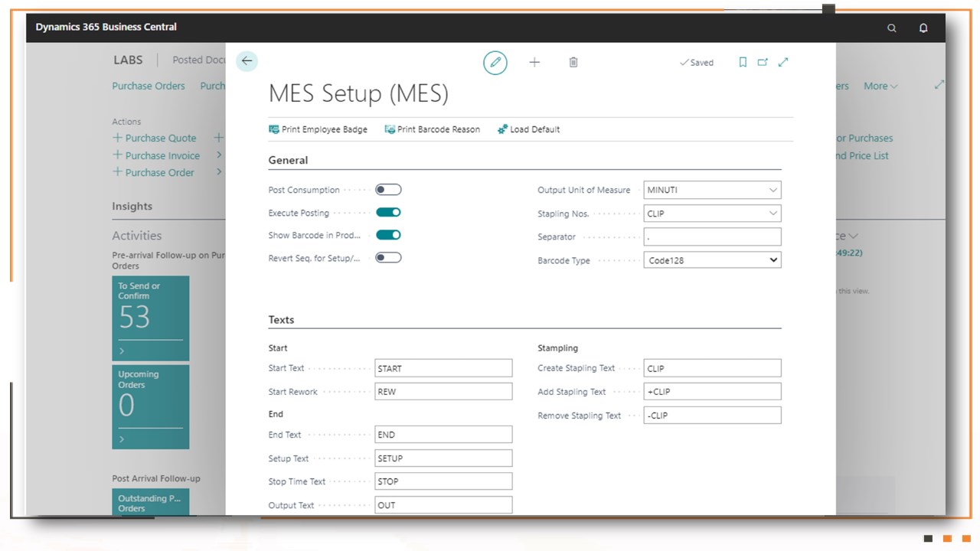
Task: Click the Post Arrival Follow-up label
Action: tap(156, 478)
